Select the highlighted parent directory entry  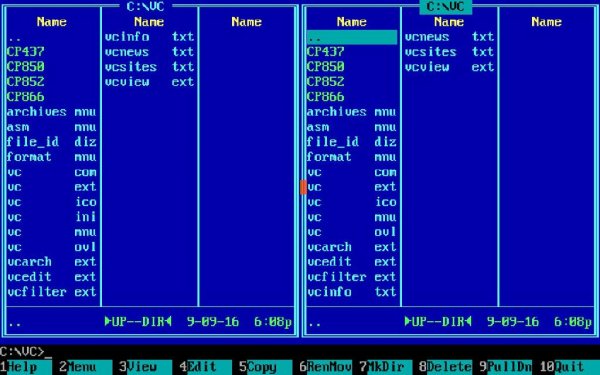coord(352,38)
